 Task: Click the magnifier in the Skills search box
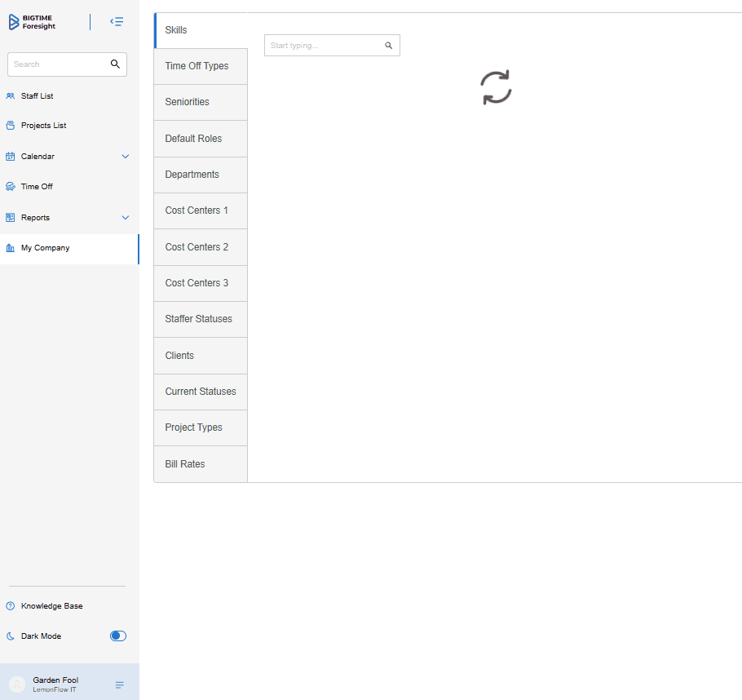388,46
